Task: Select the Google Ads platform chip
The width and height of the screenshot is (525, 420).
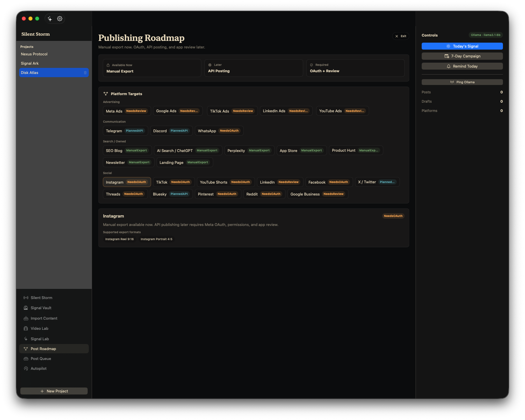Action: coord(178,111)
